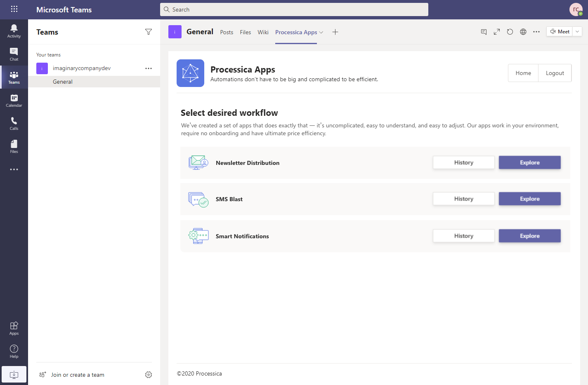This screenshot has width=588, height=385.
Task: Click in the Search box
Action: pos(294,9)
